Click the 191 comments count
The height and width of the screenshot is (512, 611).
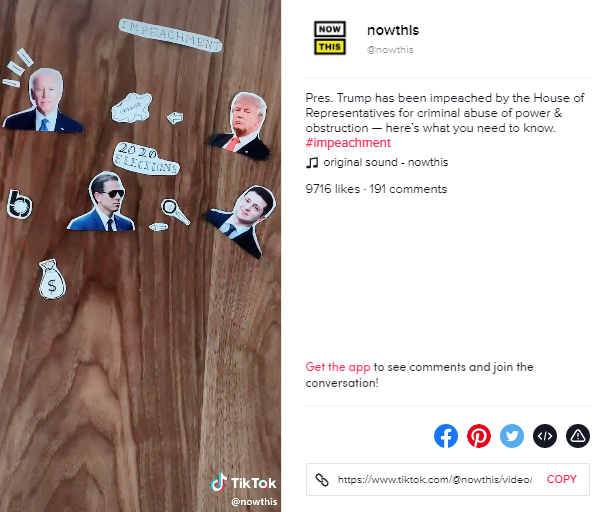[x=408, y=189]
